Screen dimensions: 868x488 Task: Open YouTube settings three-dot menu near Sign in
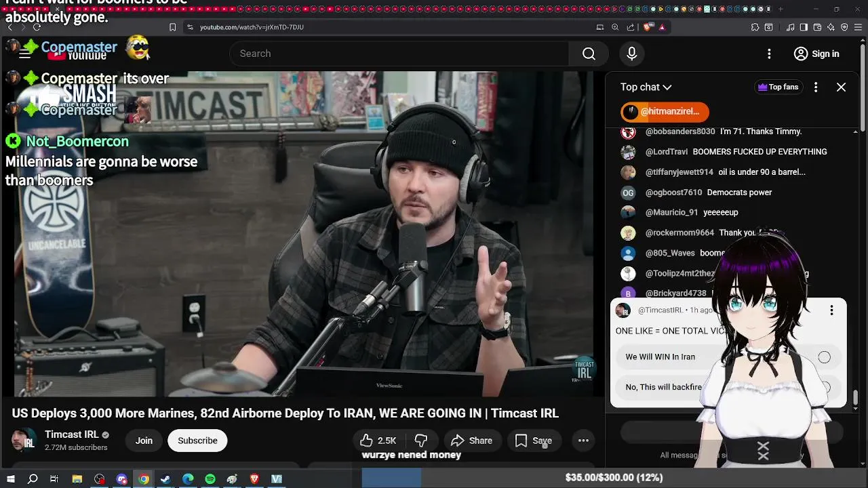click(769, 54)
